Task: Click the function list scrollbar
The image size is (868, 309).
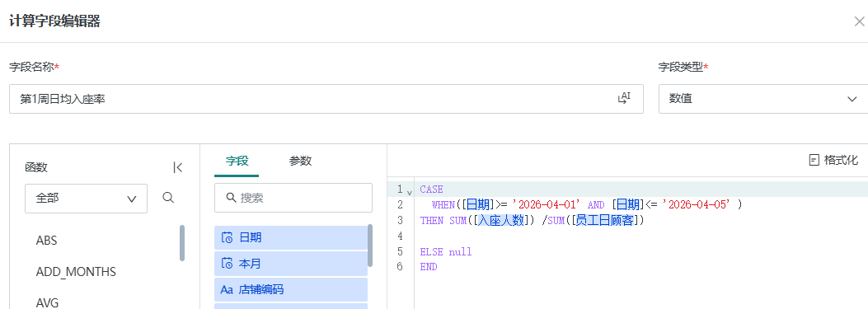Action: tap(182, 242)
